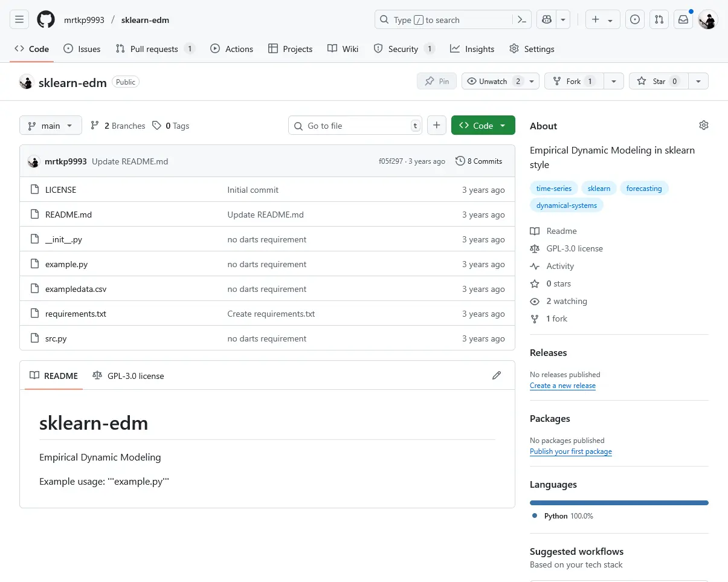The image size is (728, 582).
Task: Expand the Create new plus dropdown
Action: pos(602,20)
